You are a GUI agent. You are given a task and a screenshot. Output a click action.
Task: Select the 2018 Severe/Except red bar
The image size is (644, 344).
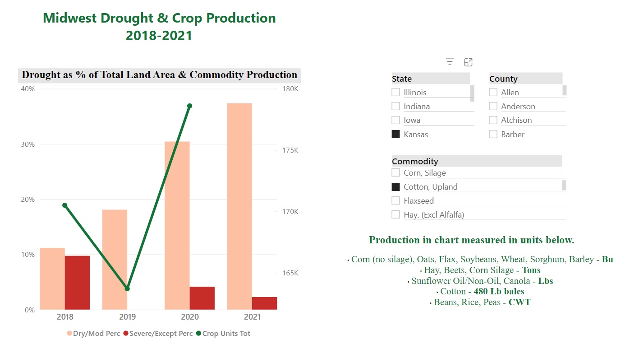[x=77, y=282]
